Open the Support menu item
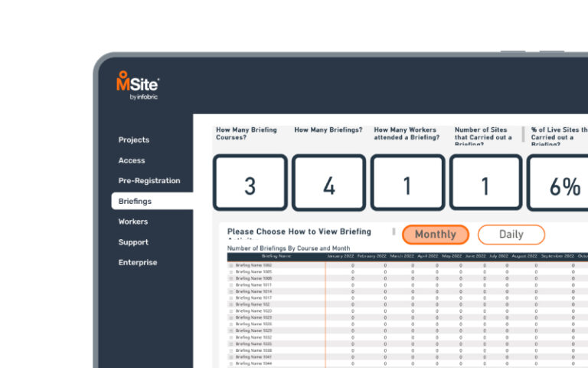 pos(133,242)
